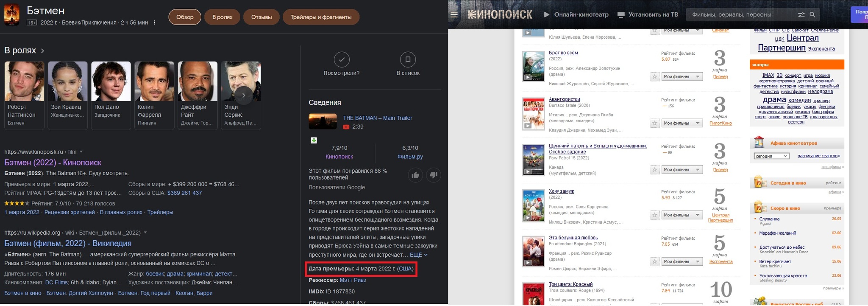Click the Kinopoisk logo
Image resolution: width=868 pixels, height=306 pixels.
click(500, 14)
